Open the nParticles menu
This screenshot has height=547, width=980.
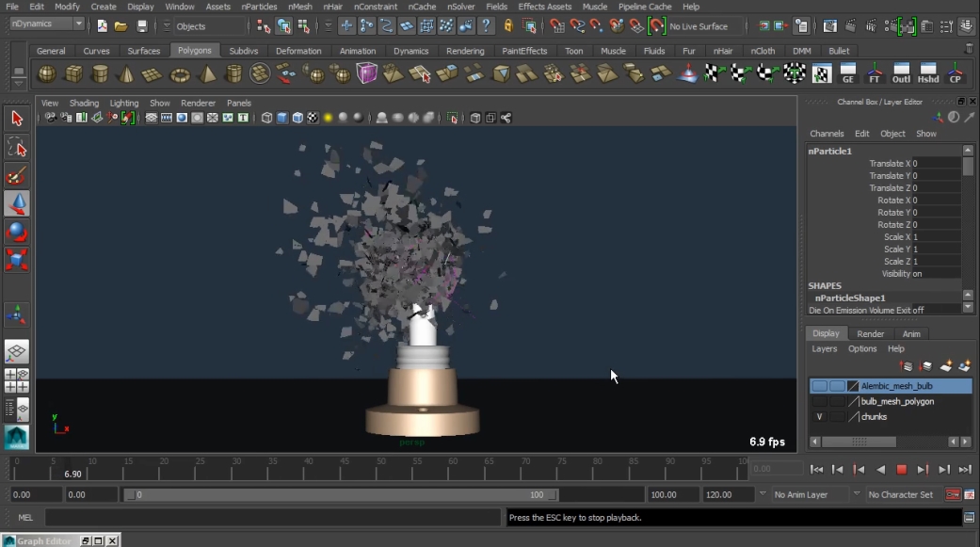tap(258, 7)
